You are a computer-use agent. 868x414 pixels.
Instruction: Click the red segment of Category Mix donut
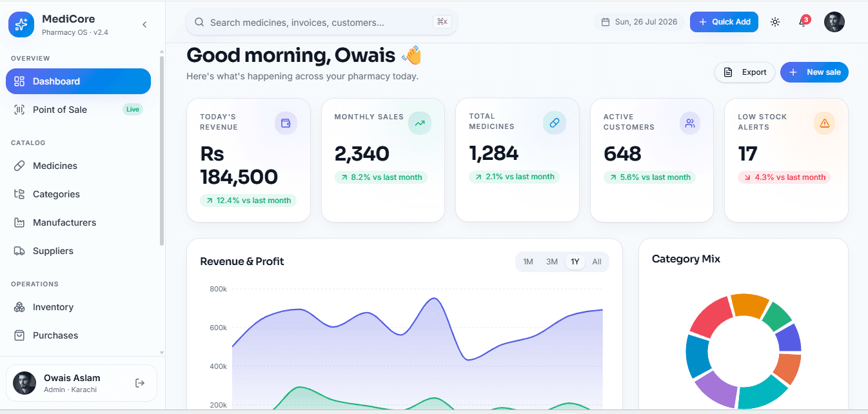point(711,317)
